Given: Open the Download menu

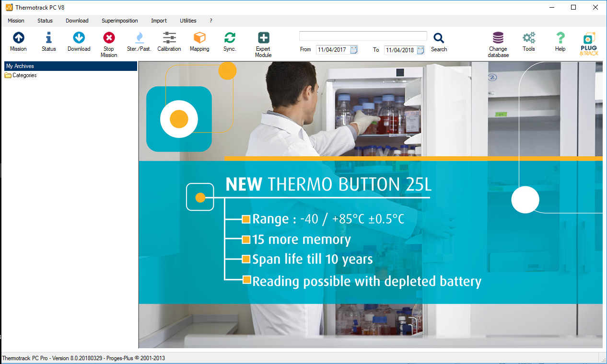Looking at the screenshot, I should click(77, 21).
